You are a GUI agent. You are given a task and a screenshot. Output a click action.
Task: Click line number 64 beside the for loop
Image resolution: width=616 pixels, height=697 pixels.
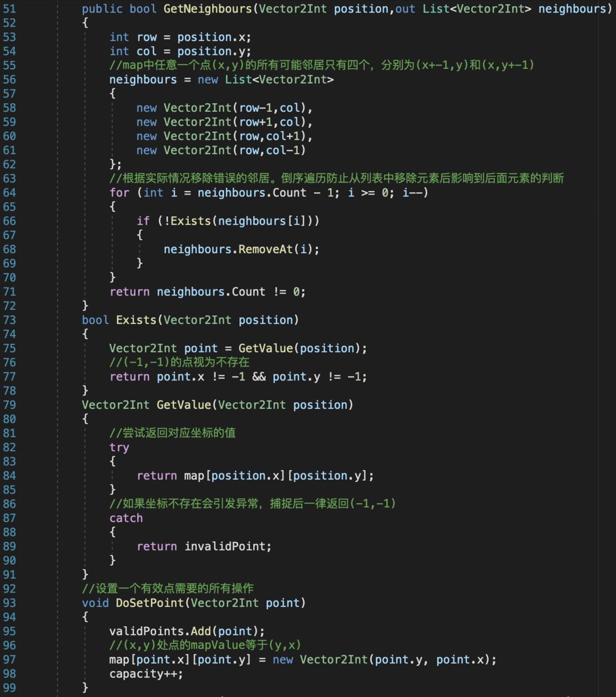click(10, 193)
